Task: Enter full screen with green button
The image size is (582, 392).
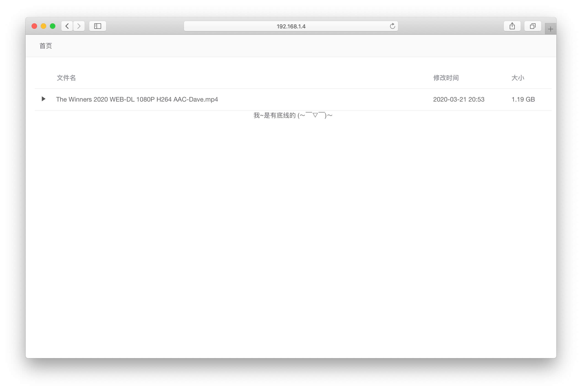Action: click(52, 26)
